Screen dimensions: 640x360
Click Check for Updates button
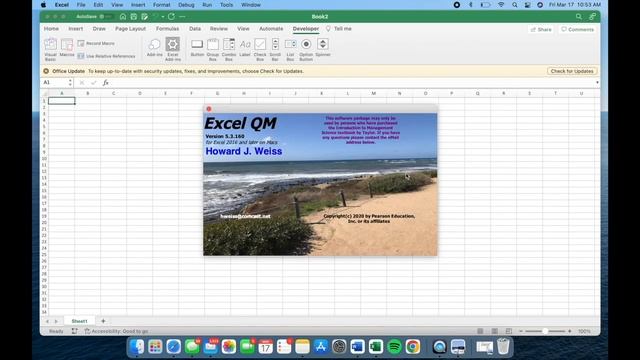pos(572,71)
